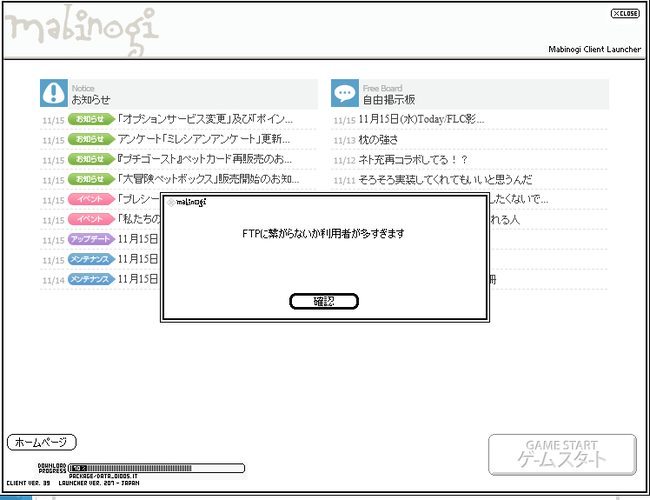
Task: Open notice 『プチゴースト』ペットカード再販売のお...
Action: tap(205, 159)
